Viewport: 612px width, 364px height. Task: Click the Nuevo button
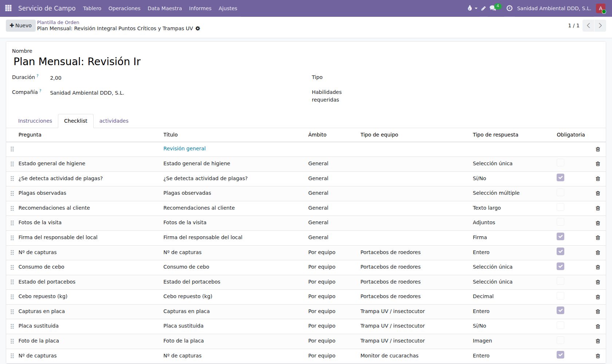(x=21, y=25)
